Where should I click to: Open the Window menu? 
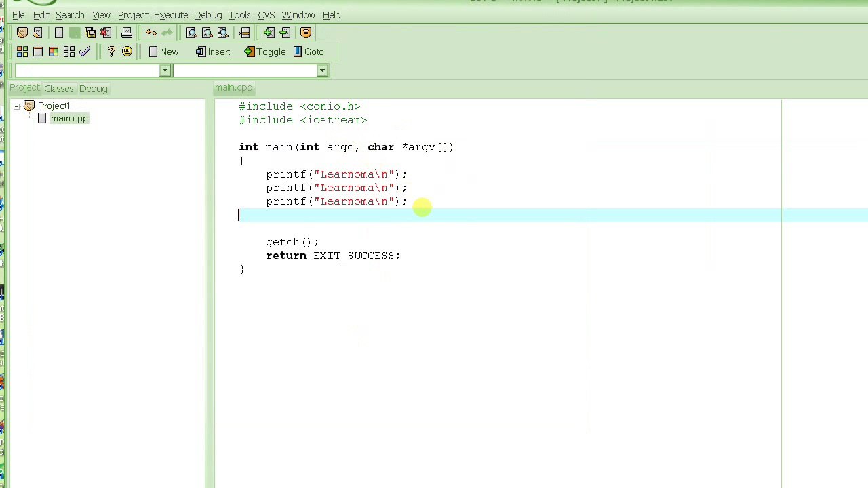298,15
